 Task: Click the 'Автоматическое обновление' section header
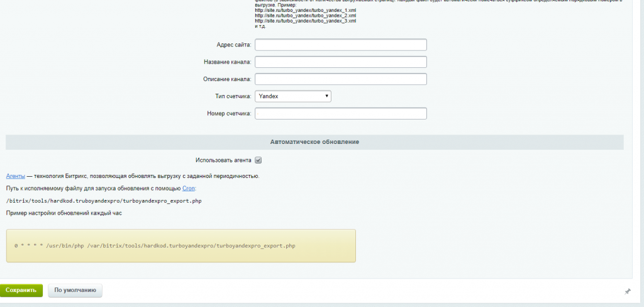pos(314,142)
